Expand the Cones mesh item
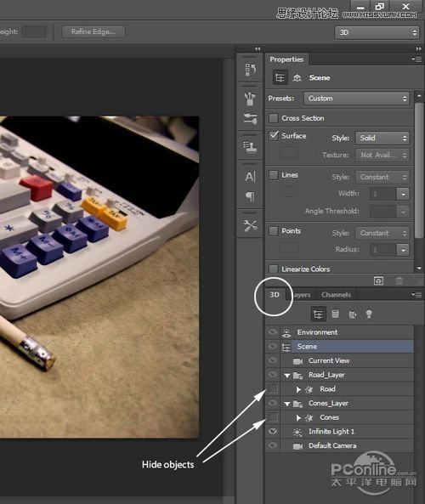 [298, 418]
